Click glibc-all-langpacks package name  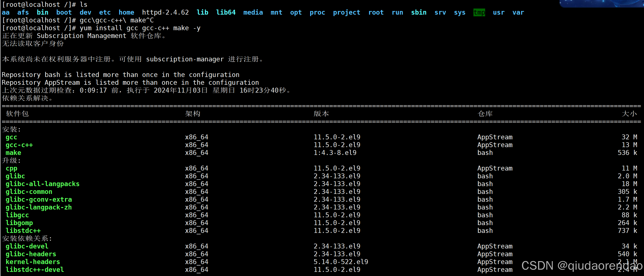pos(42,184)
